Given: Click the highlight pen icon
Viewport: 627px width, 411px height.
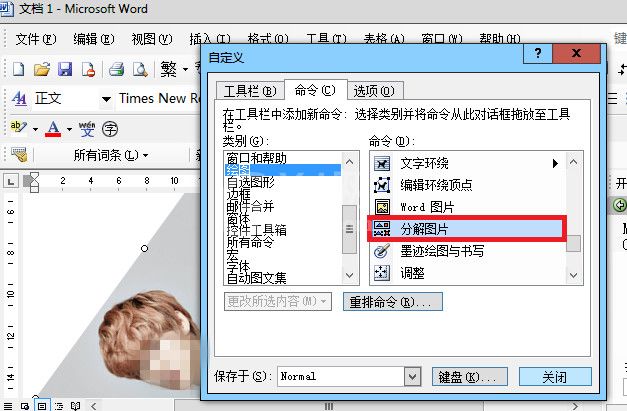Looking at the screenshot, I should coord(18,128).
